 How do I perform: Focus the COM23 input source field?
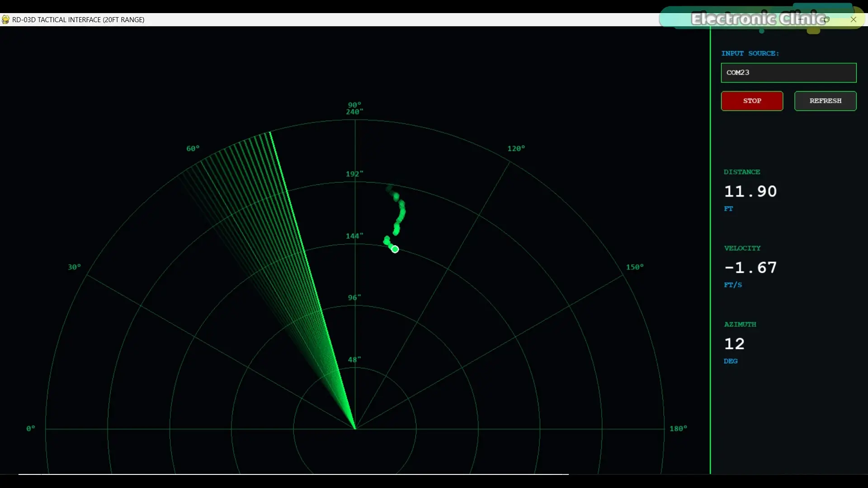788,73
